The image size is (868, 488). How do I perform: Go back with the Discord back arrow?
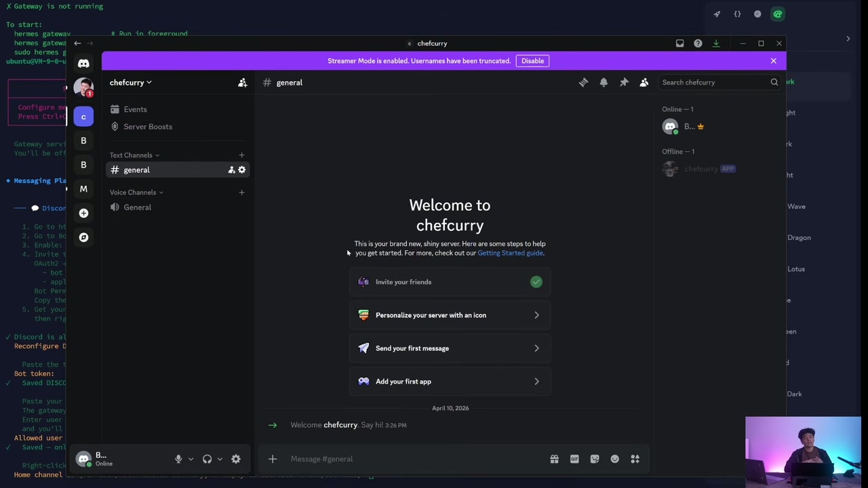77,43
